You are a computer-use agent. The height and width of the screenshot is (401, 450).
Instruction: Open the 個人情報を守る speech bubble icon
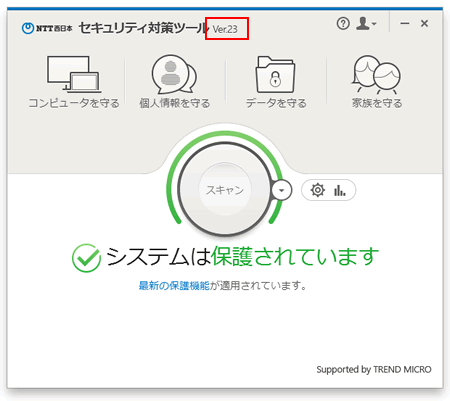pos(174,75)
